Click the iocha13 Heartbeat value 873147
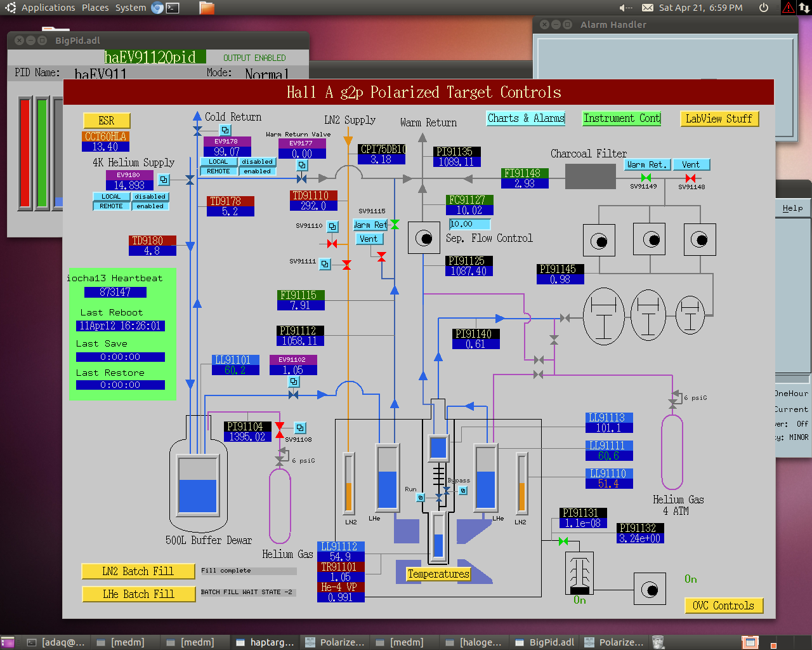Viewport: 812px width, 650px height. click(115, 292)
